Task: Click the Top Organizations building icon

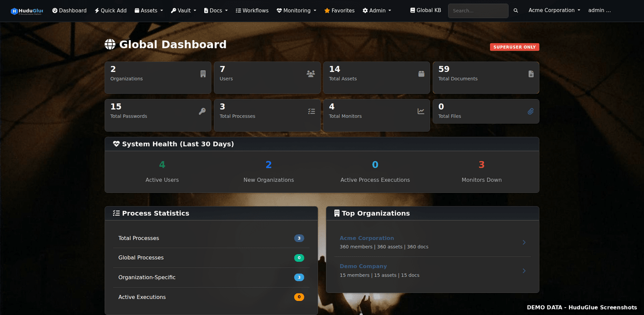Action: (x=337, y=214)
